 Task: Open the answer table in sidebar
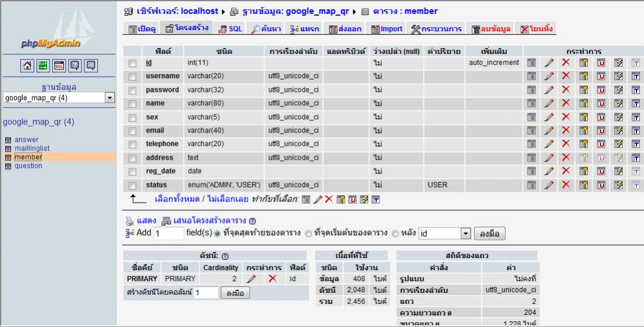tap(26, 139)
